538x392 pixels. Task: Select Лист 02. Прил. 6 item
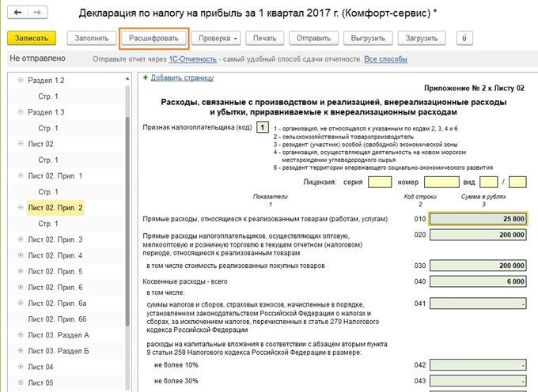click(55, 287)
